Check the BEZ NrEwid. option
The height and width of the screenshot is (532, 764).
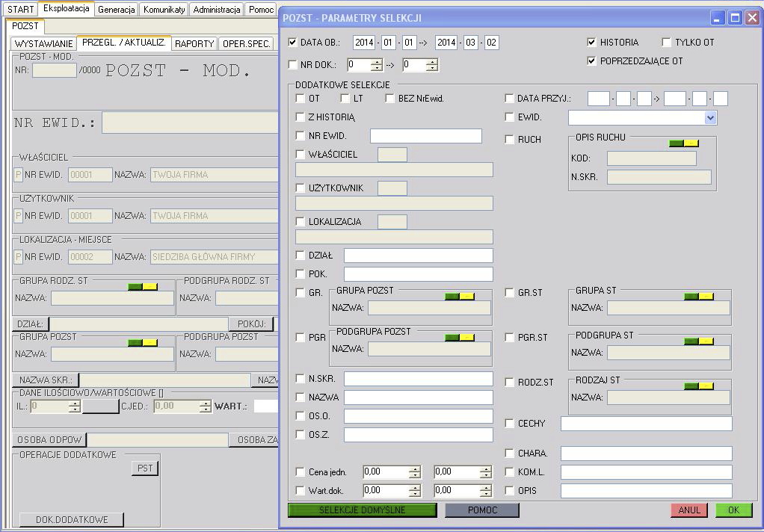(389, 99)
